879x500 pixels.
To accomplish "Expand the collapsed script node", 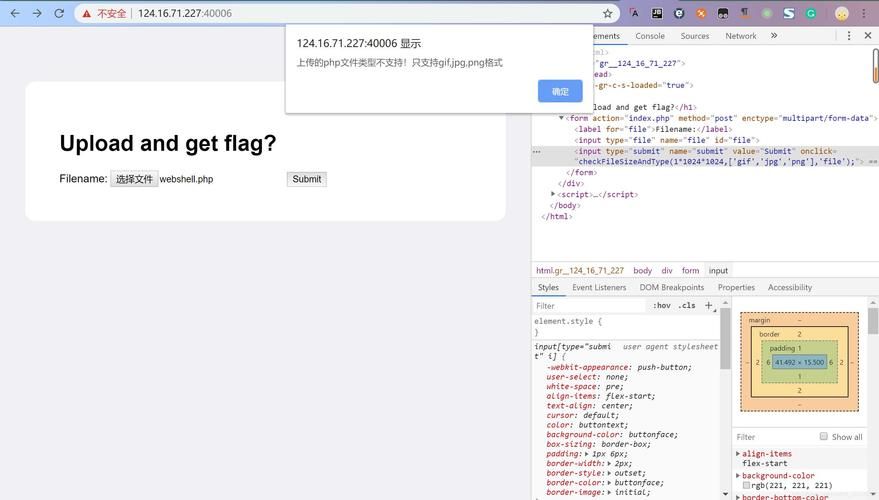I will coord(554,194).
